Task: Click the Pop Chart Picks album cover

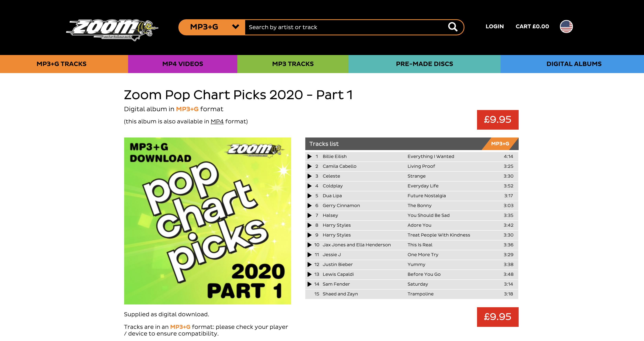Action: click(x=207, y=221)
